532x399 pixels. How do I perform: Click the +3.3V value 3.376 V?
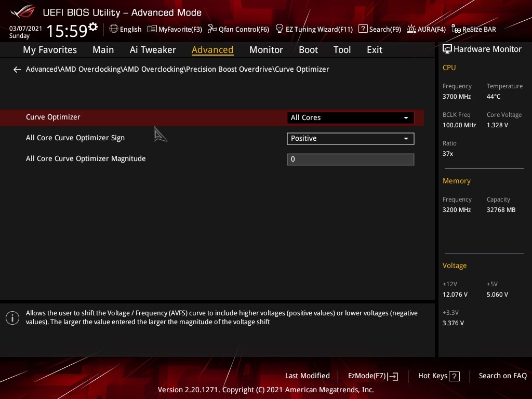(x=453, y=323)
